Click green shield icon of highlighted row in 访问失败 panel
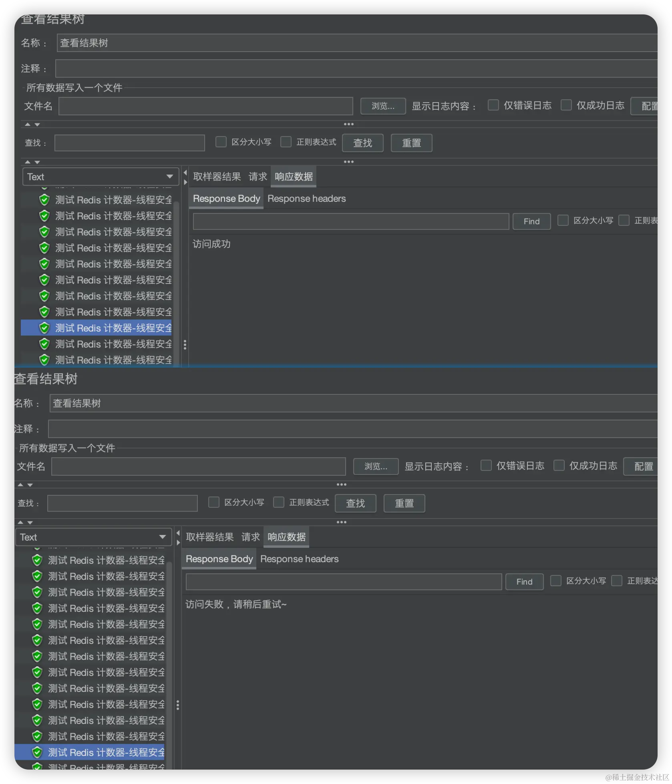 pyautogui.click(x=37, y=752)
